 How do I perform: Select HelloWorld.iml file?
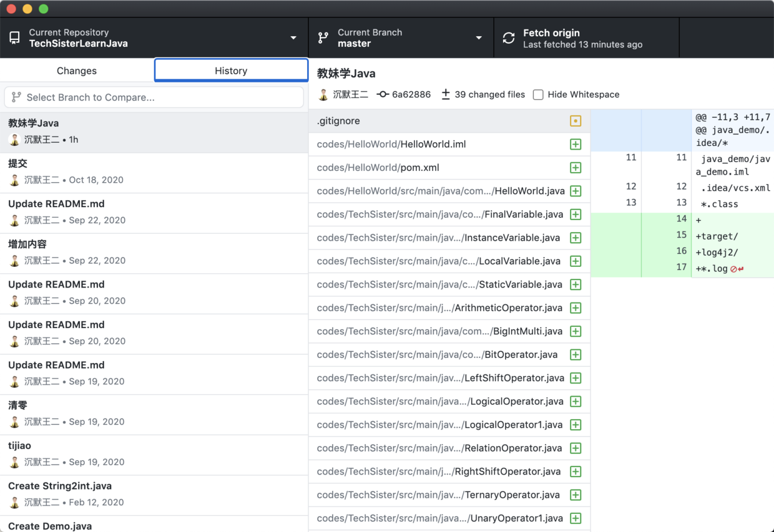(x=449, y=144)
